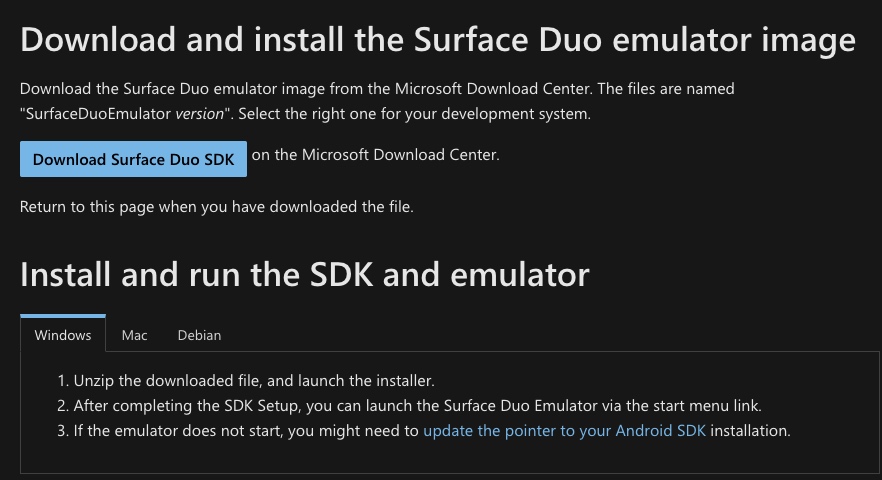This screenshot has width=882, height=480.
Task: Open the update the pointer to your Android SDK link
Action: point(564,430)
